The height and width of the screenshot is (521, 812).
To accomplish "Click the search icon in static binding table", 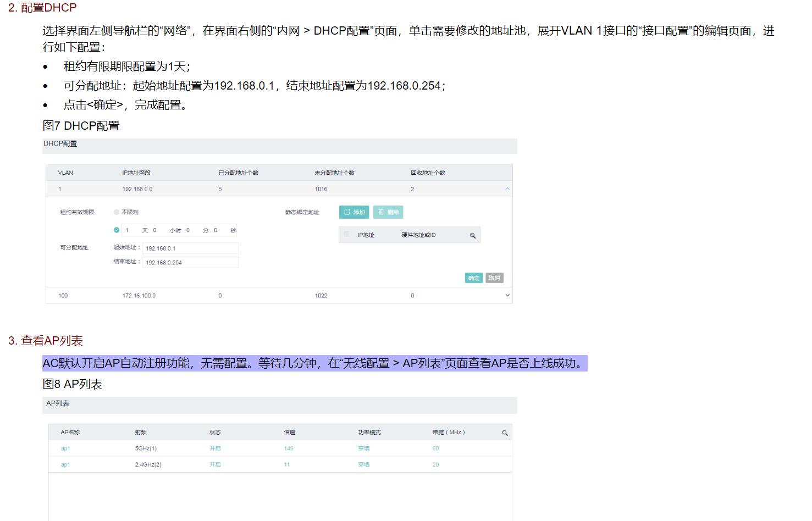I will [x=472, y=235].
